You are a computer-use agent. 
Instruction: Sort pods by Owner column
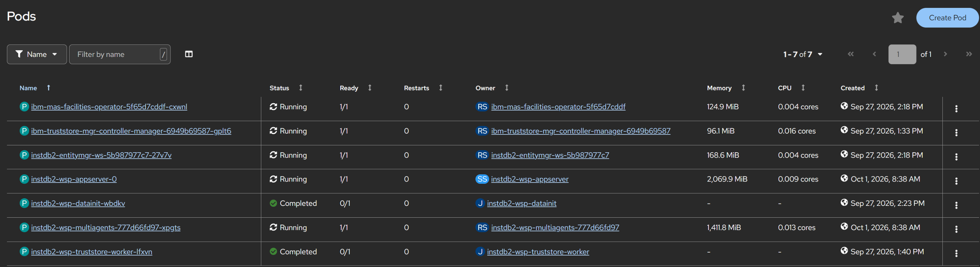point(506,88)
